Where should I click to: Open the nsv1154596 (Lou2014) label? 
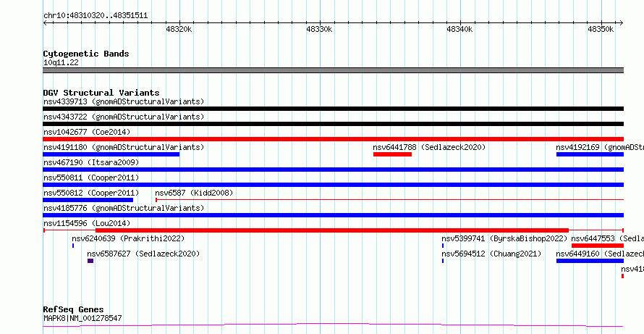click(x=87, y=223)
